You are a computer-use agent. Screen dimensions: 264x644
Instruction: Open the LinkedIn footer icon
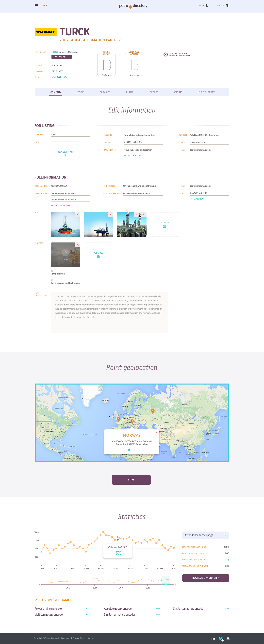point(213,638)
